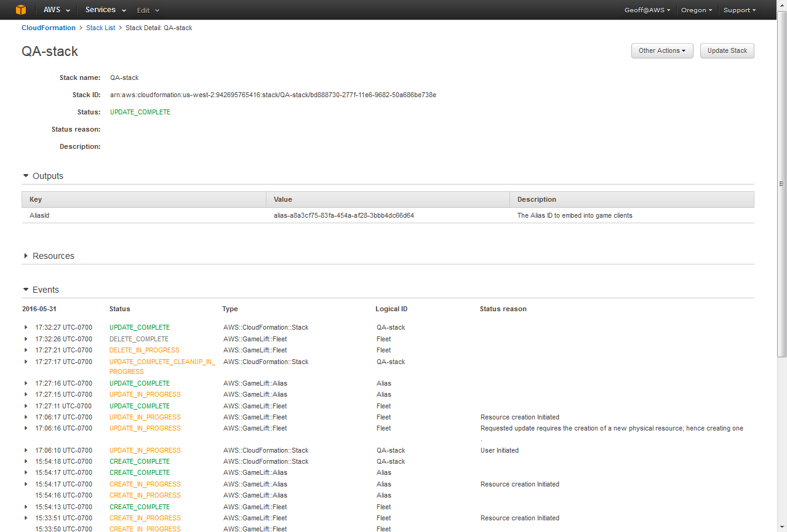Expand the 17:27:21 DELETE_IN_PROGRESS event row

point(26,350)
